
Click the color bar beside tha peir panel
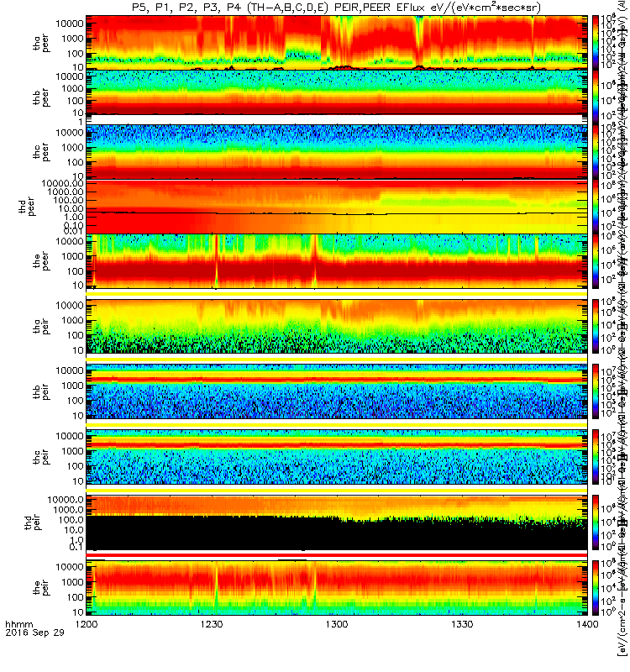pos(596,326)
